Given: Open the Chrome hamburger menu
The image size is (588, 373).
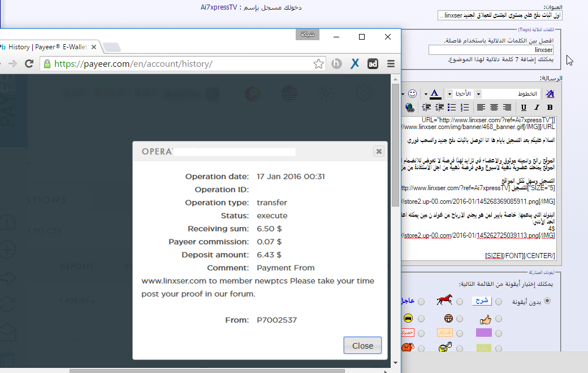Looking at the screenshot, I should coord(391,64).
